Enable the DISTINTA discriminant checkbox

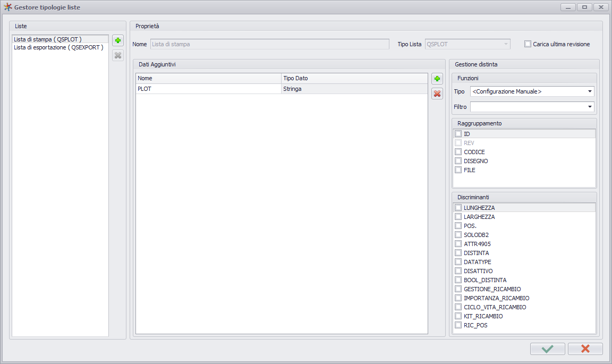pyautogui.click(x=458, y=253)
